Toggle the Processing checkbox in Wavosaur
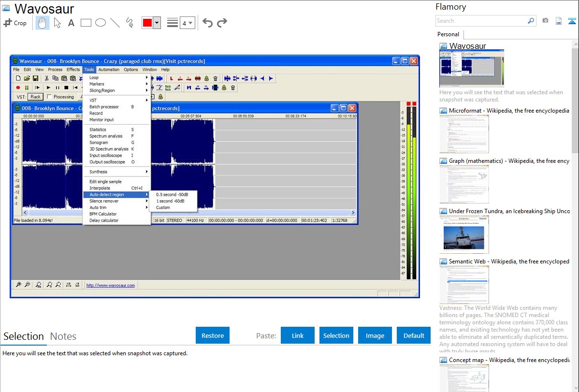The width and height of the screenshot is (579, 392). [x=49, y=97]
